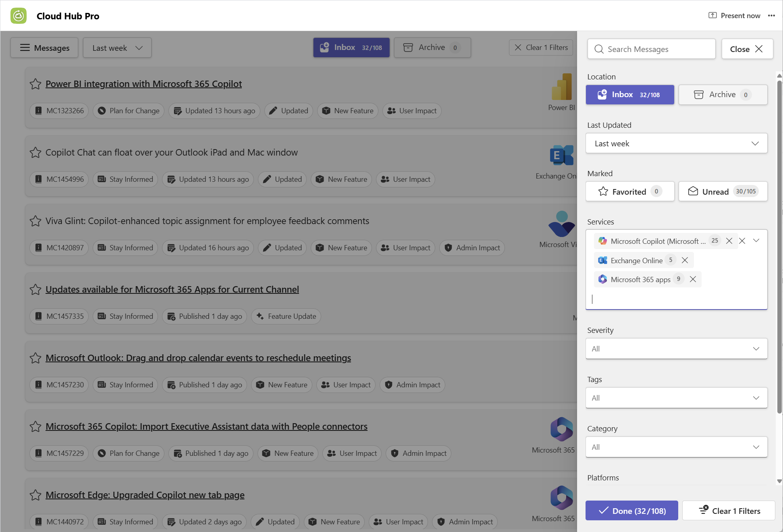Click the Cloud Hub Pro app logo
The height and width of the screenshot is (532, 783).
19,16
